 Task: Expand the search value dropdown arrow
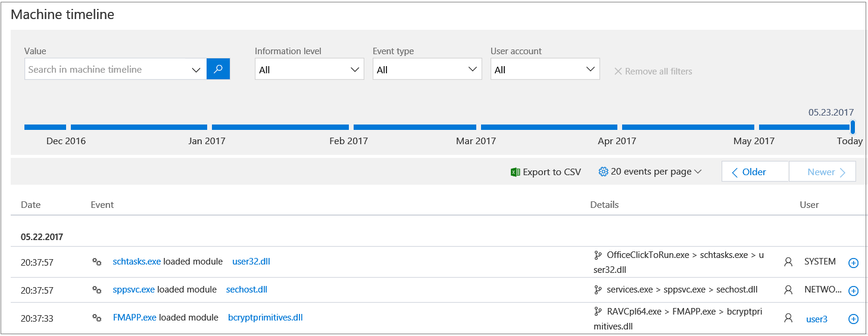point(196,70)
